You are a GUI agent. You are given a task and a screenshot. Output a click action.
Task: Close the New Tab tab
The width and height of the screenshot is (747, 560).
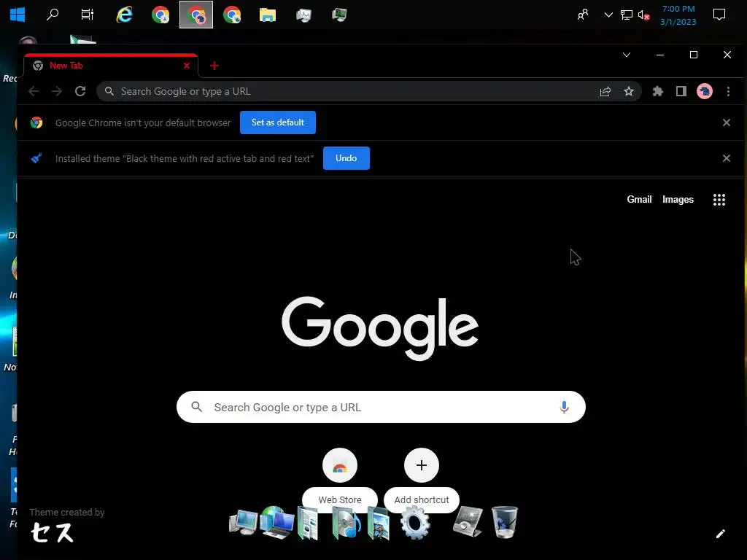pyautogui.click(x=187, y=66)
